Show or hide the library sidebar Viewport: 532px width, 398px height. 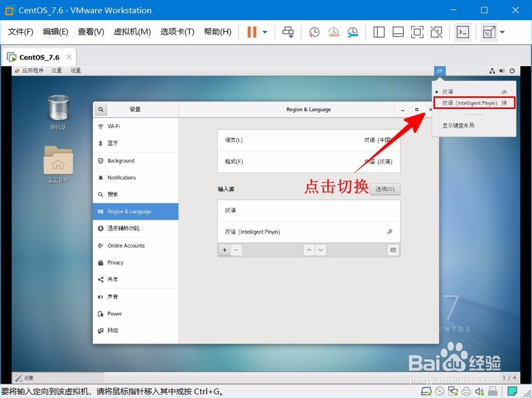point(379,32)
